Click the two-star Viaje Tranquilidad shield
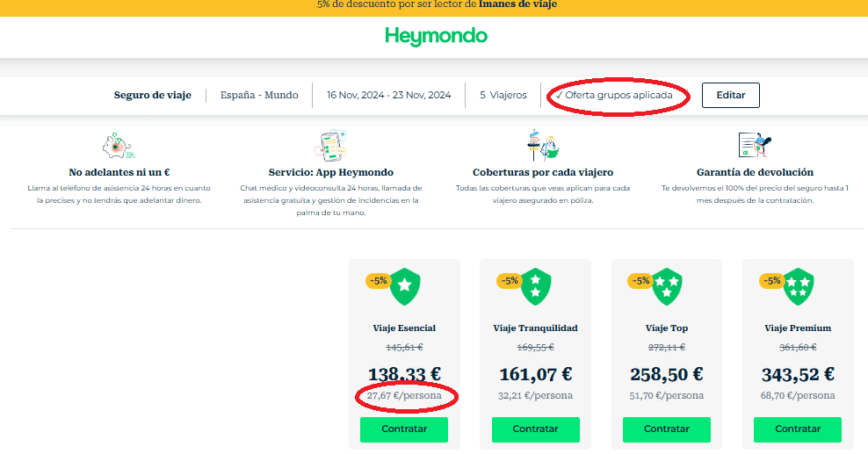This screenshot has height=454, width=868. (x=536, y=286)
